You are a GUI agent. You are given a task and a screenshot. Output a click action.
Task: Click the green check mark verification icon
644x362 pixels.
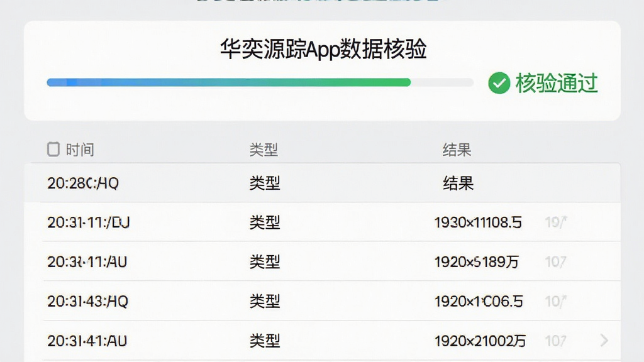tap(499, 83)
